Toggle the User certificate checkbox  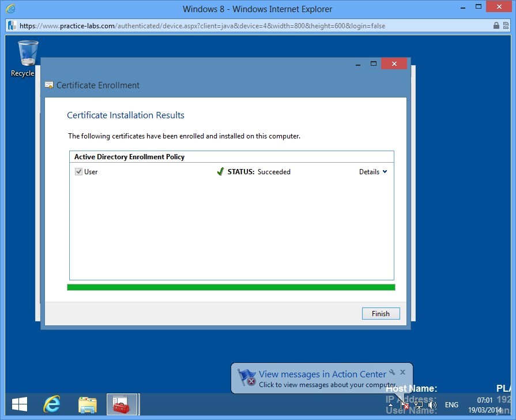(x=79, y=172)
